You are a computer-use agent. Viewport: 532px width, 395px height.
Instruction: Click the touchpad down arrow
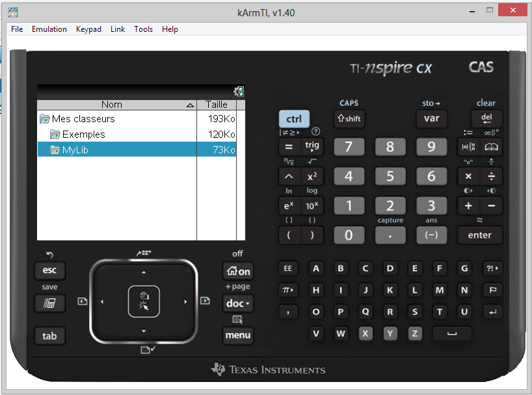(x=144, y=331)
